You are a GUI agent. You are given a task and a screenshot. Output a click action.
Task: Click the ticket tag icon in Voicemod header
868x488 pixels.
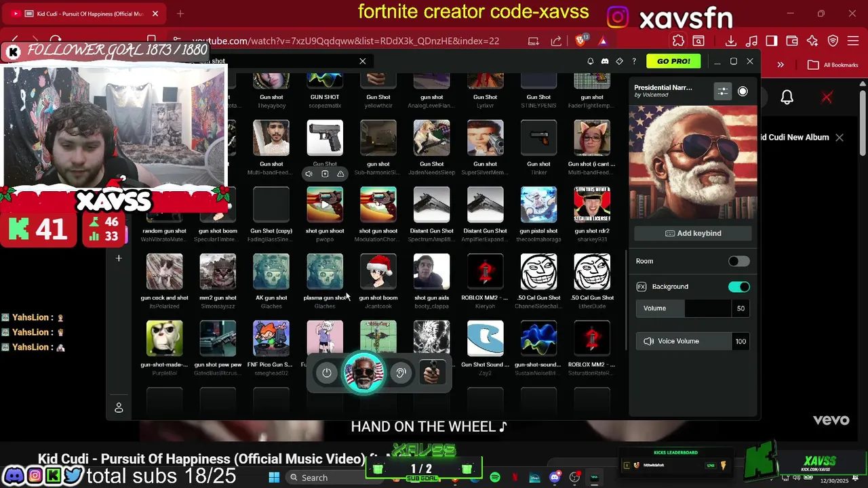point(619,61)
